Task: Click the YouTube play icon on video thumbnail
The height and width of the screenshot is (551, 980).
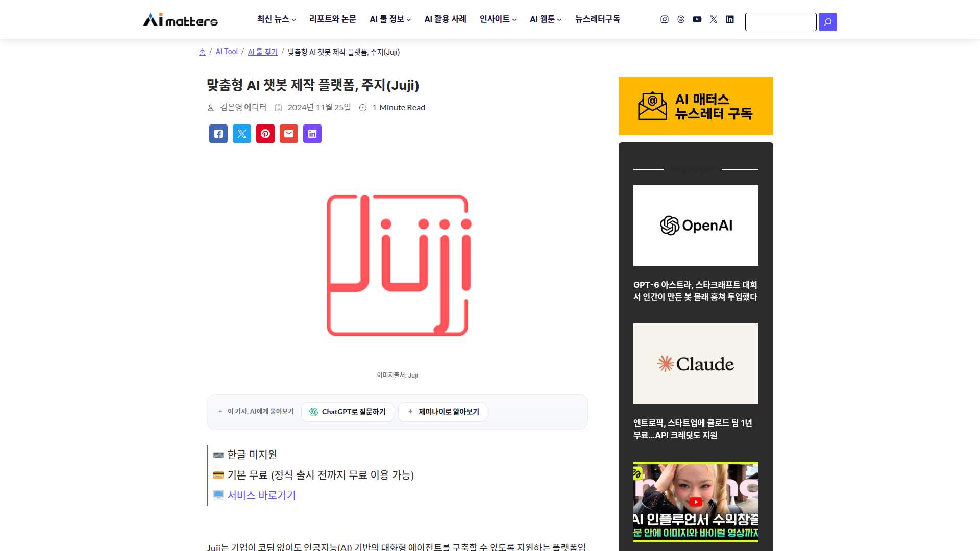Action: (695, 502)
